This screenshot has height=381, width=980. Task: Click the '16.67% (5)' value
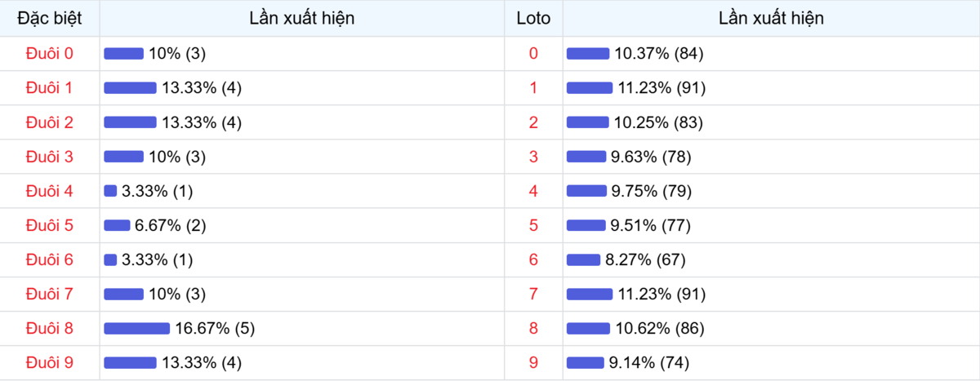[215, 328]
